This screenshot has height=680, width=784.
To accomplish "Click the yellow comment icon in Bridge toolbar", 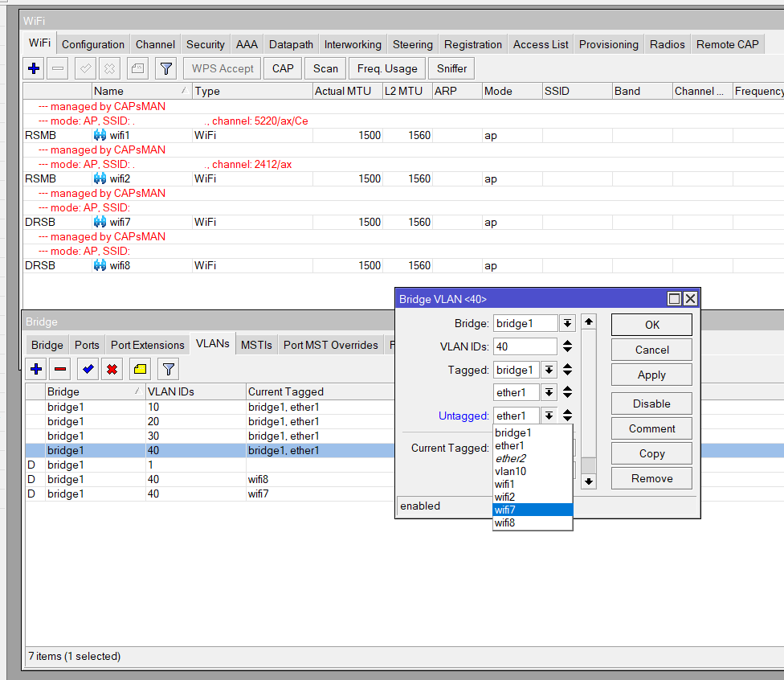I will [140, 369].
